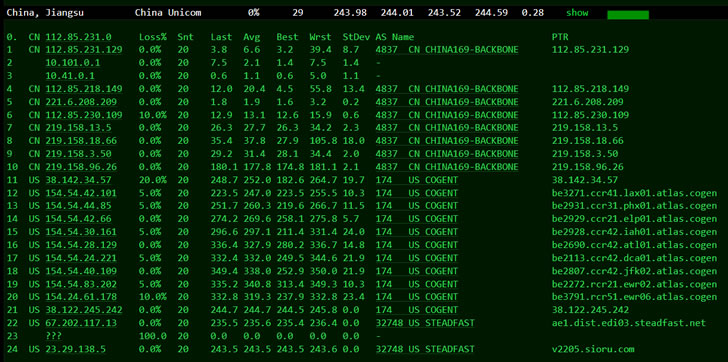Click the ??? unknown hop 23
Screen dimensions: 728x362
54,336
